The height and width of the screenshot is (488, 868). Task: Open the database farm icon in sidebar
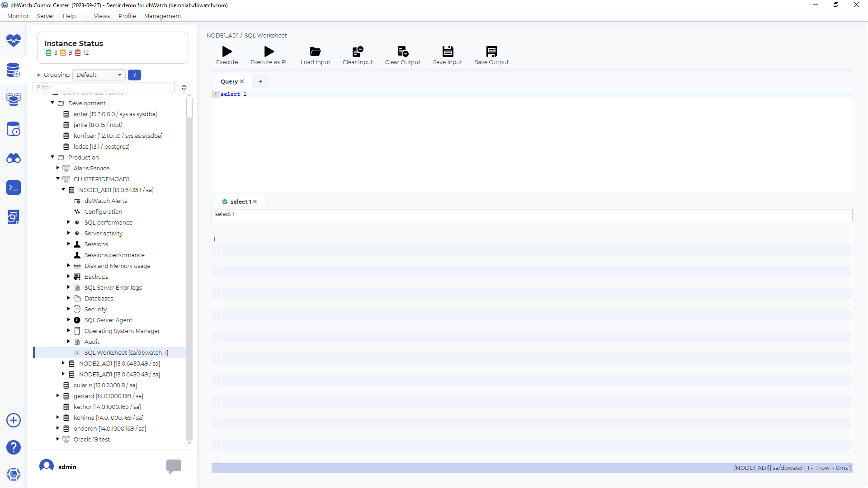pyautogui.click(x=14, y=99)
